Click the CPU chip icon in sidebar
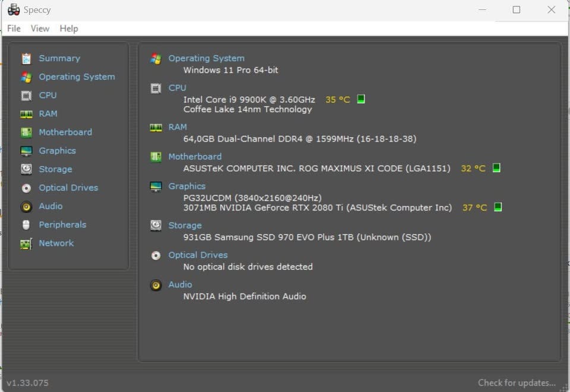Image resolution: width=570 pixels, height=392 pixels. [26, 95]
